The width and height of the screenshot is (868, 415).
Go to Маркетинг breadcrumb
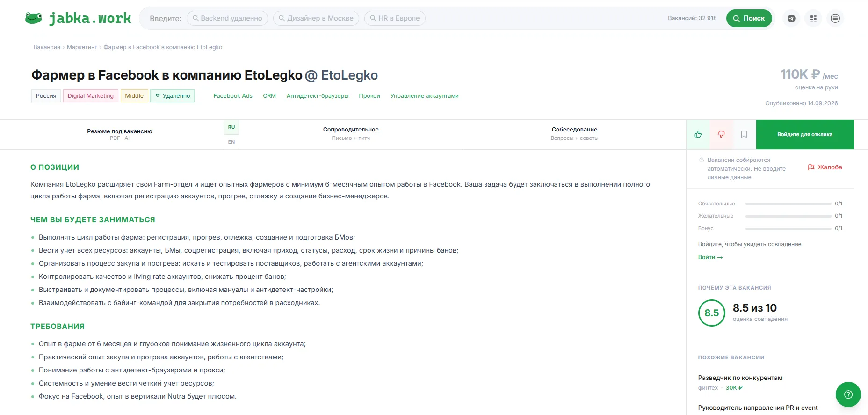click(x=82, y=47)
